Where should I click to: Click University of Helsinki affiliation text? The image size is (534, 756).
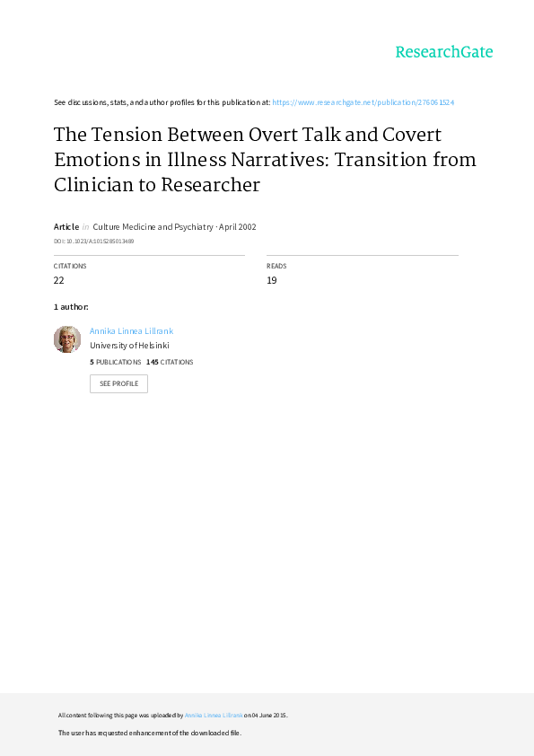tap(129, 345)
